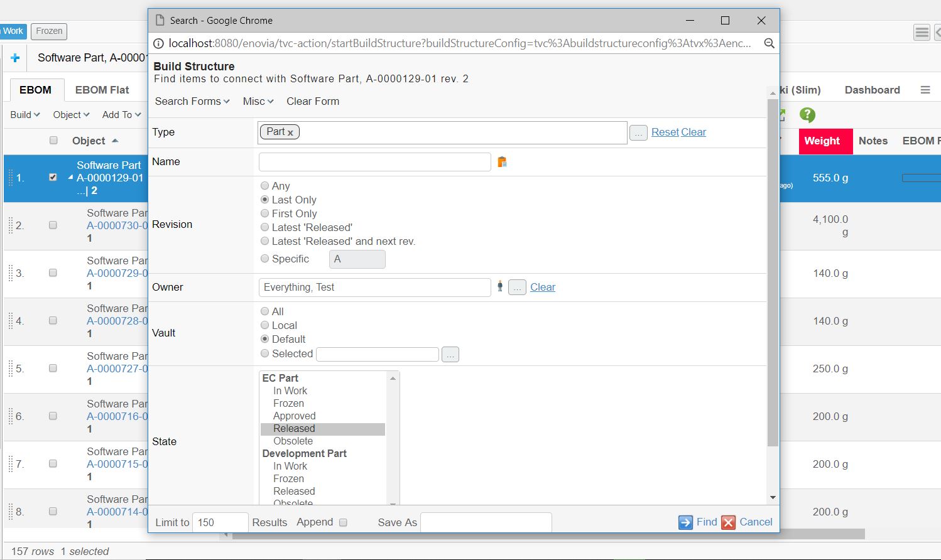941x560 pixels.
Task: Click the clipboard paste icon beside Name field
Action: click(502, 162)
